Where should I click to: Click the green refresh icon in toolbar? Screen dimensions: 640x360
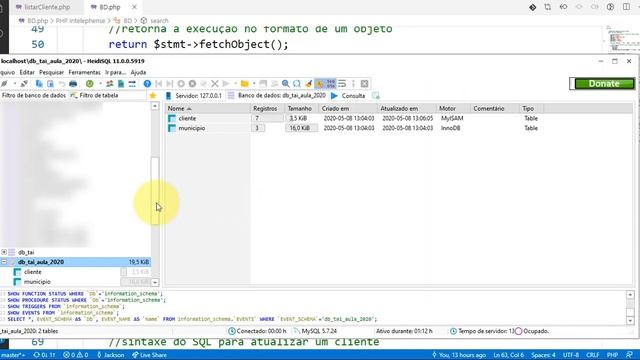(89, 84)
